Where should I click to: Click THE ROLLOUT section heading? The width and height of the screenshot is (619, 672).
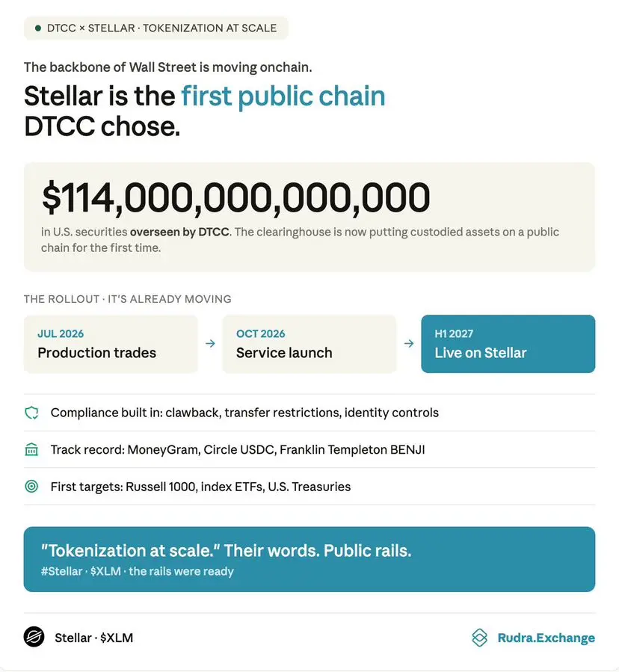point(128,299)
